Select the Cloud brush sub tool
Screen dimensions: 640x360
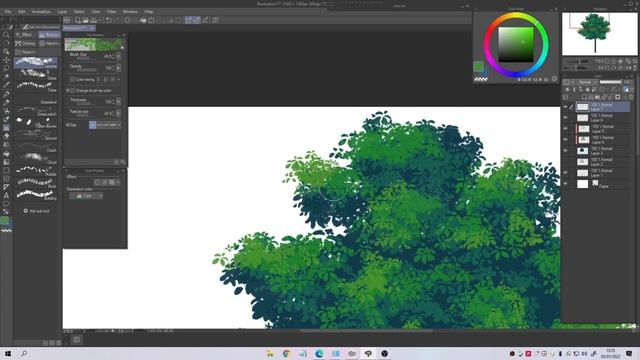tap(36, 158)
